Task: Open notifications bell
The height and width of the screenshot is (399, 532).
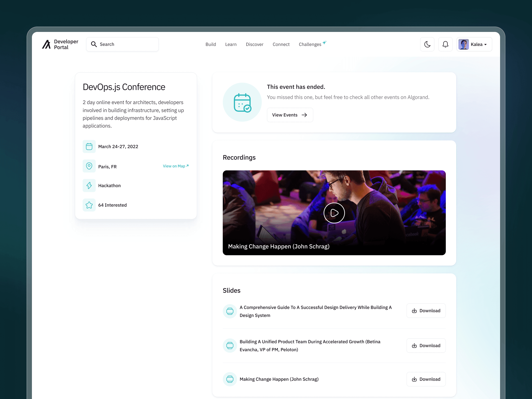Action: (x=445, y=44)
